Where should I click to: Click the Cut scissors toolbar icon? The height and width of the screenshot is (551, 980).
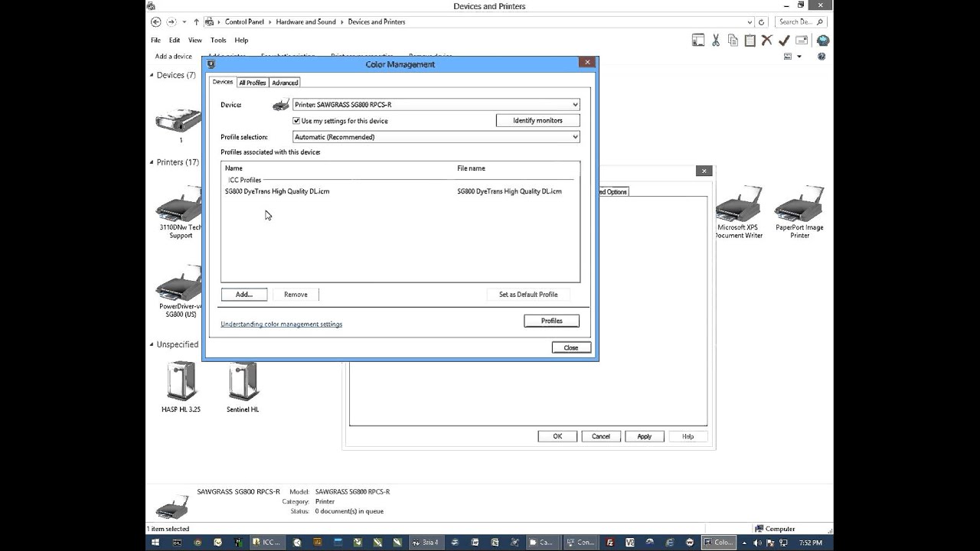pos(716,41)
